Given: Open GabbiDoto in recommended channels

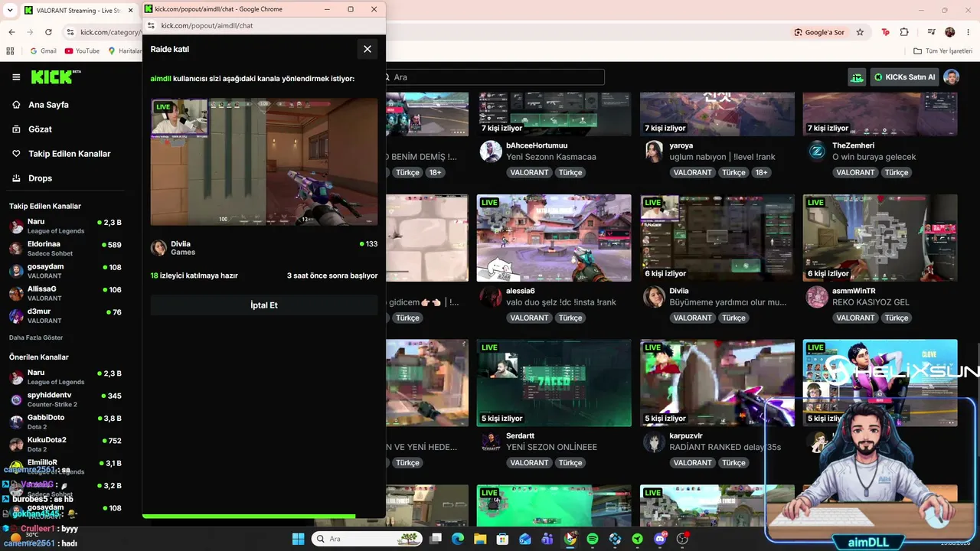Looking at the screenshot, I should click(66, 421).
